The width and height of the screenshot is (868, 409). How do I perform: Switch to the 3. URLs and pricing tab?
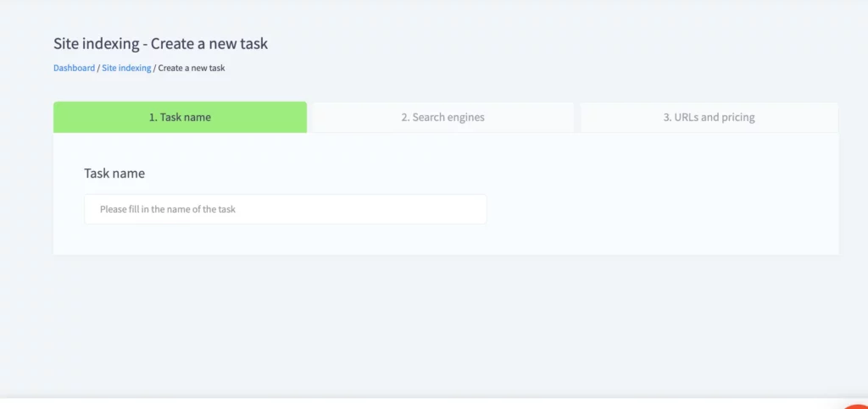pyautogui.click(x=709, y=117)
